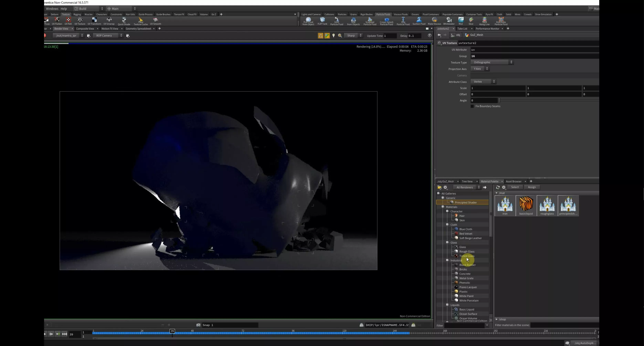
Task: Click the Suction Fluid shelf tool
Action: pyautogui.click(x=419, y=21)
